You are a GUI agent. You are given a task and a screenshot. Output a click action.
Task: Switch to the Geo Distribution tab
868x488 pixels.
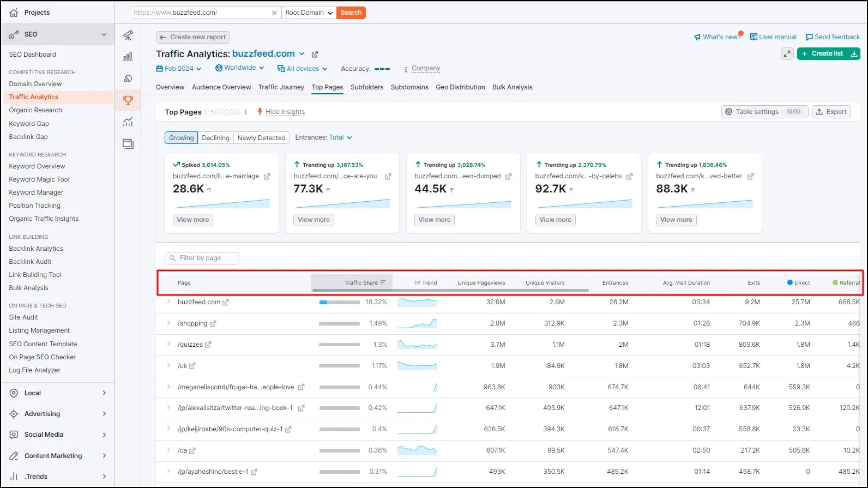(460, 87)
